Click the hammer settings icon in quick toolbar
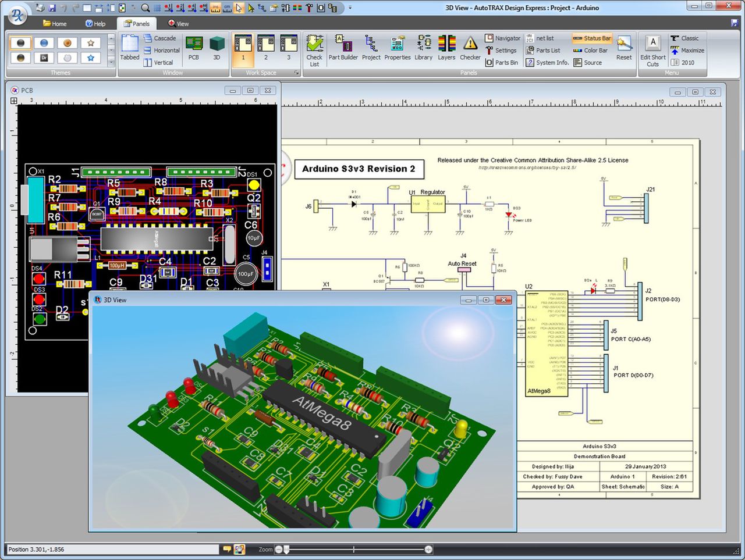 click(x=309, y=8)
